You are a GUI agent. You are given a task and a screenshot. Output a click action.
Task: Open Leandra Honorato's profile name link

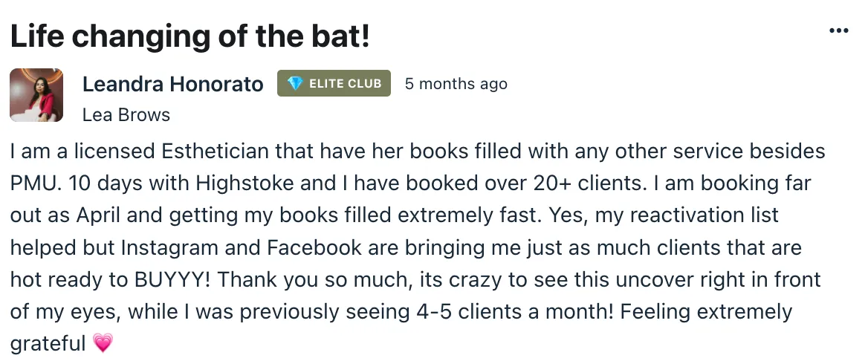172,84
